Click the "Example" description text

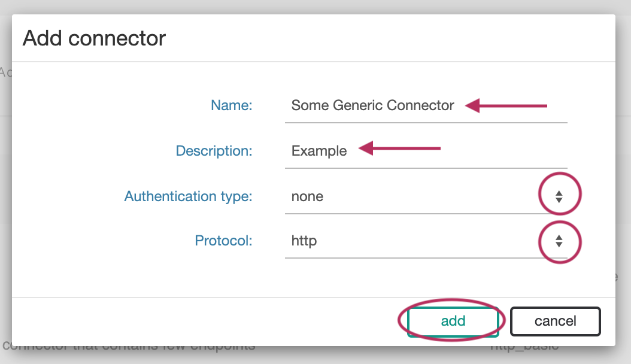pyautogui.click(x=318, y=151)
